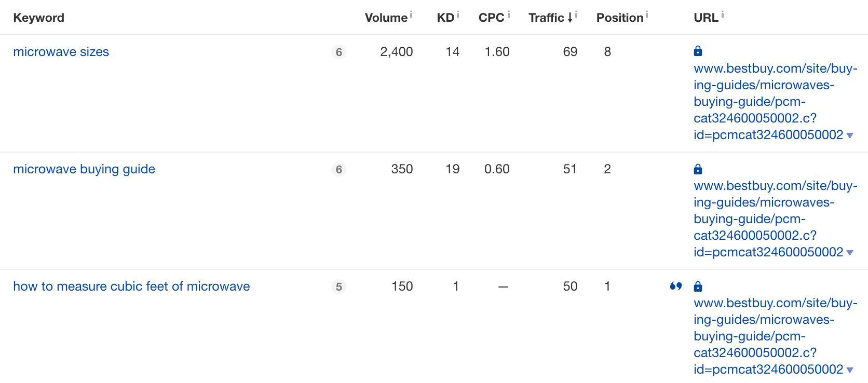This screenshot has width=868, height=383.
Task: Open the keyword microwave sizes
Action: 61,51
